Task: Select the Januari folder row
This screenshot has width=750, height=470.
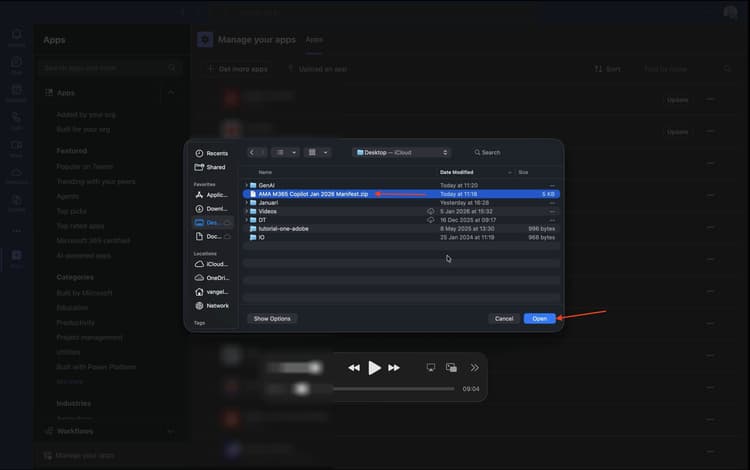Action: click(x=401, y=203)
